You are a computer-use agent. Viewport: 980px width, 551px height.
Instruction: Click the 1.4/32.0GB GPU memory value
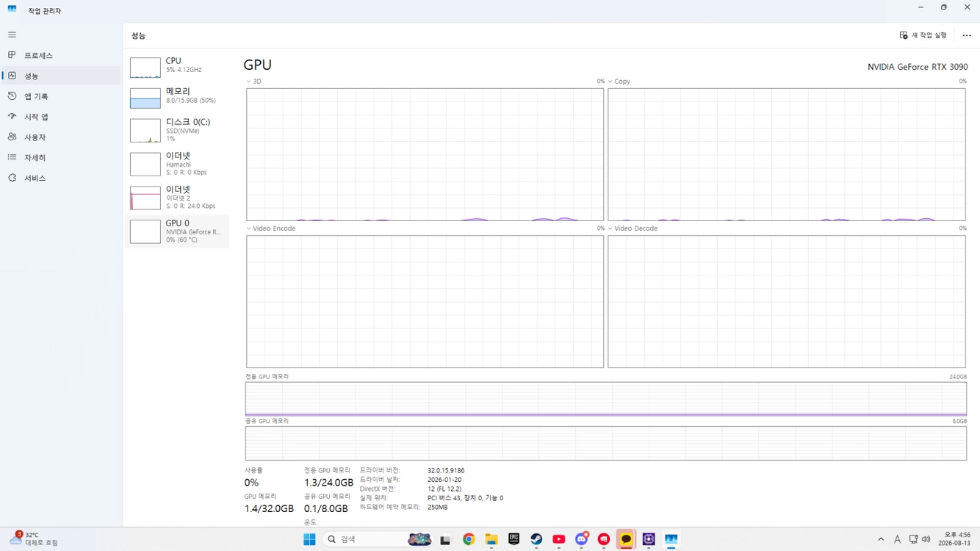(x=269, y=508)
